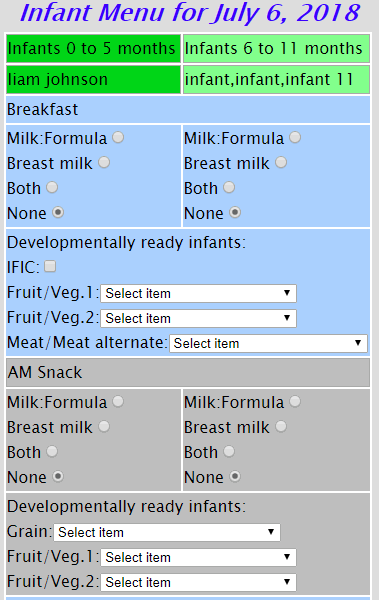The height and width of the screenshot is (600, 379).
Task: Select AM Snack Milk:Formula for infants 0 to 5 months
Action: click(118, 401)
